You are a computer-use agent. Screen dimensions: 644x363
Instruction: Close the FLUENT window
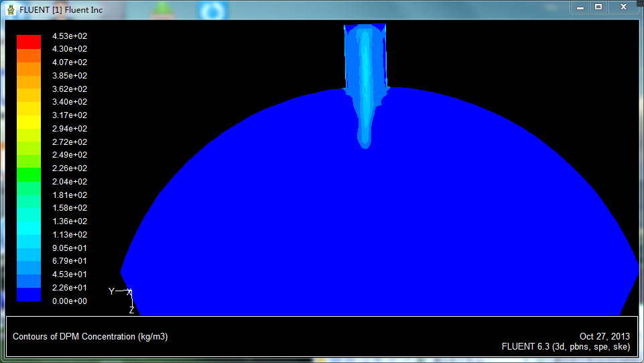click(x=623, y=7)
